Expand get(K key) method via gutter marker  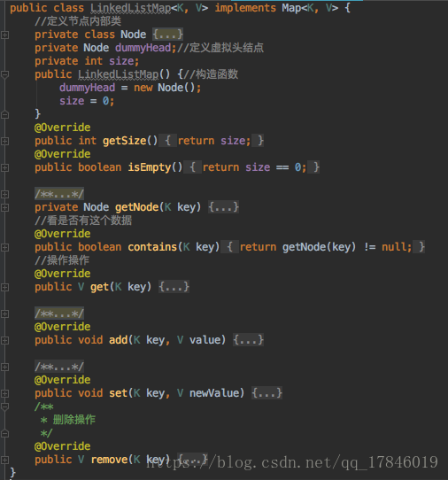tap(4, 287)
